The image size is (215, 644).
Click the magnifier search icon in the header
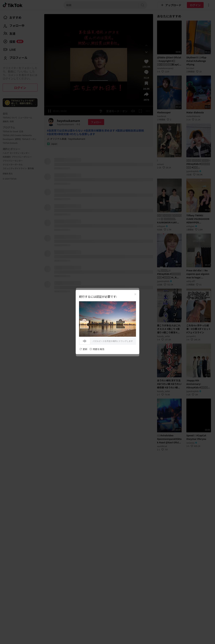[142, 5]
